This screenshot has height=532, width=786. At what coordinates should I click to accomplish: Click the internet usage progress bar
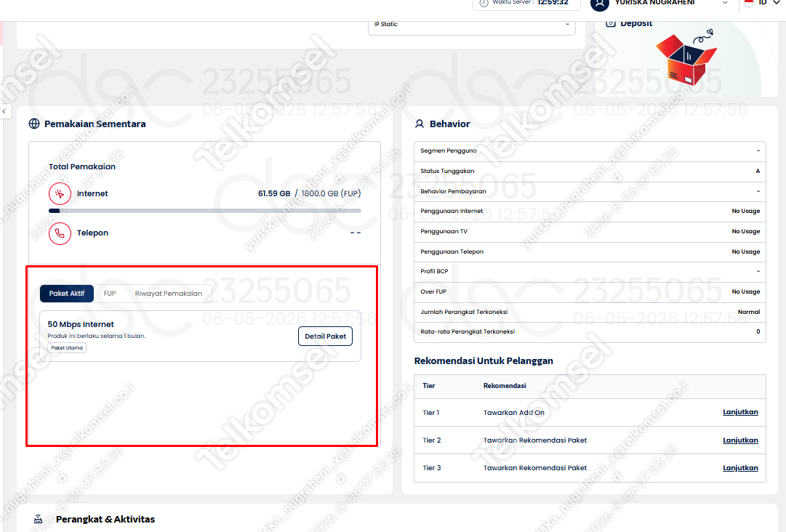click(204, 211)
